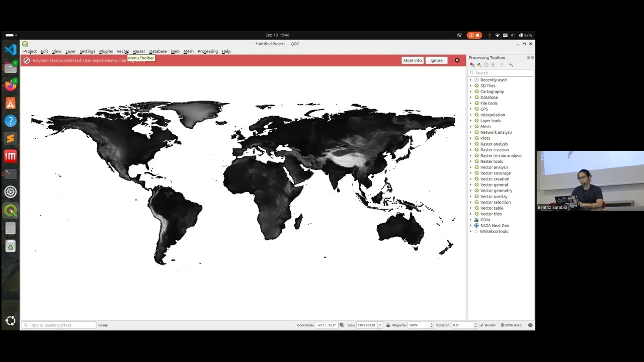Expand the Recently used group
The height and width of the screenshot is (362, 644).
coord(471,80)
